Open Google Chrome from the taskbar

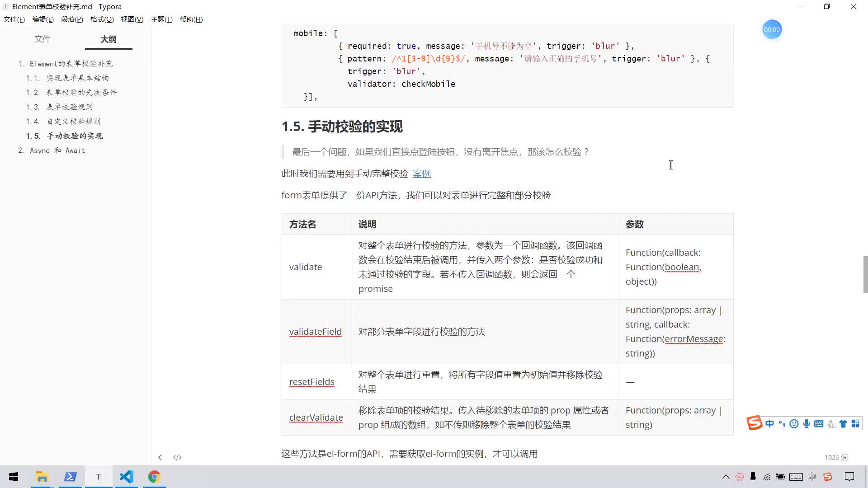(155, 477)
